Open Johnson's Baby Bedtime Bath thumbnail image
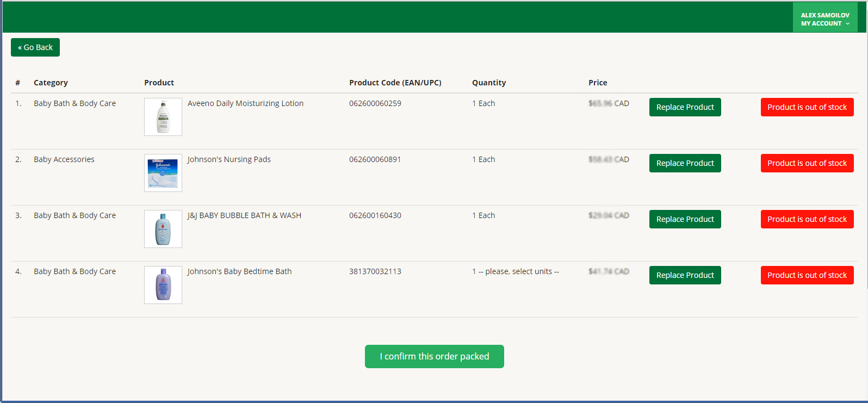 [x=163, y=285]
